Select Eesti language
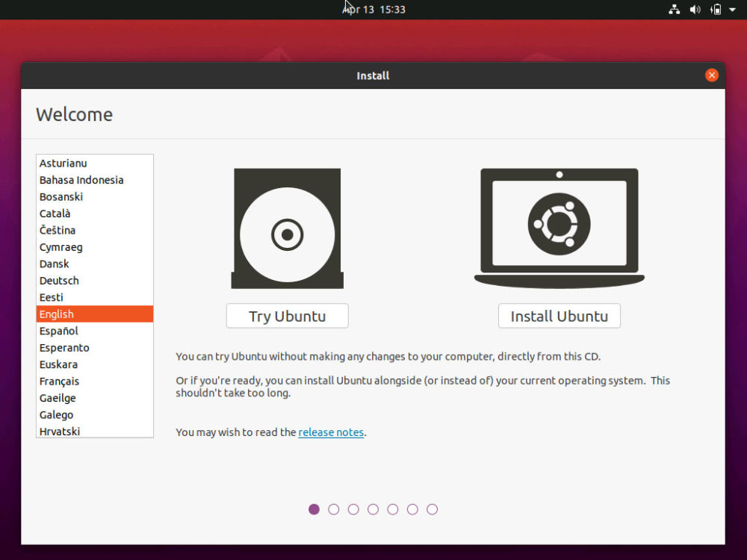 (x=95, y=297)
